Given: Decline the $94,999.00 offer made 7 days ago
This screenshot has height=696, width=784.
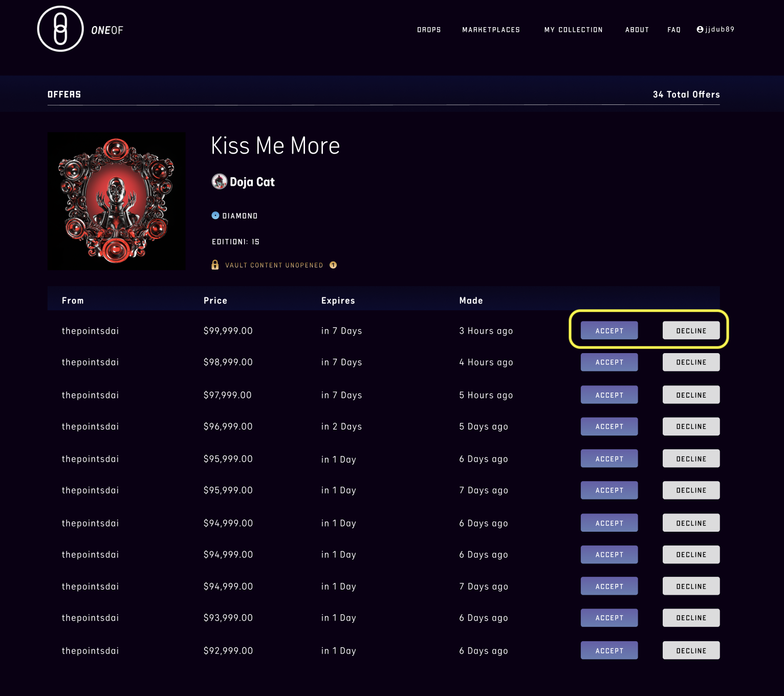Looking at the screenshot, I should [691, 586].
